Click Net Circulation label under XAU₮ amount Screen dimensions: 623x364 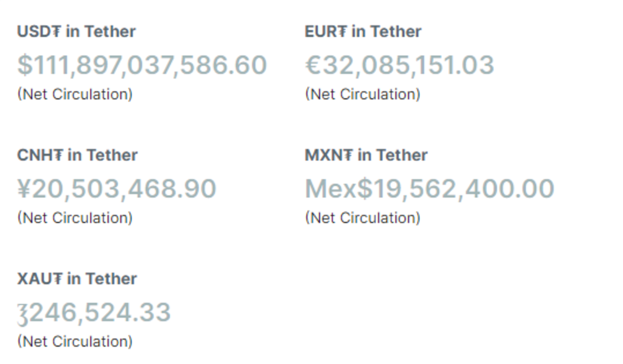click(75, 341)
